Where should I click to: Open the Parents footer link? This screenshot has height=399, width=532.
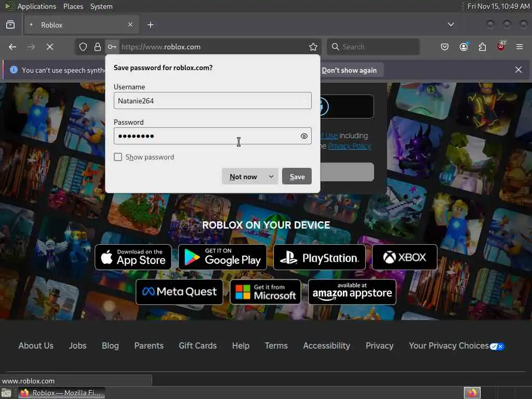pos(149,345)
